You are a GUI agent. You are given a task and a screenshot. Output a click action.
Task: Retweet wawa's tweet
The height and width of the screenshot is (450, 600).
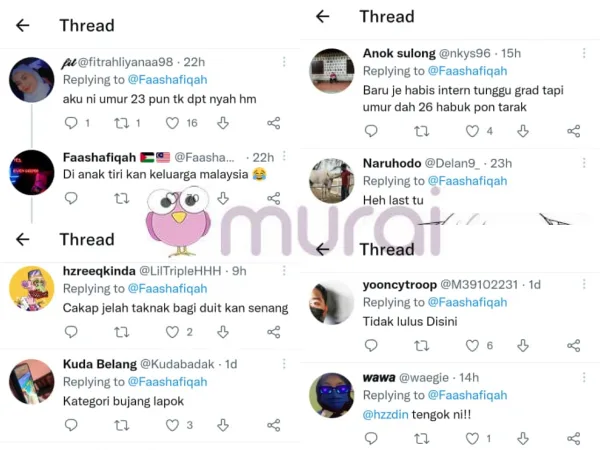(422, 438)
